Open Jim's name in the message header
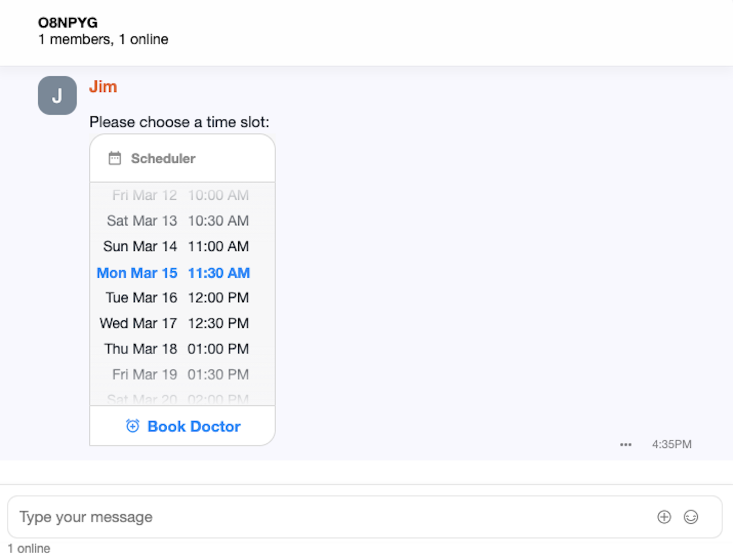Screen dimensions: 733x560 [103, 86]
